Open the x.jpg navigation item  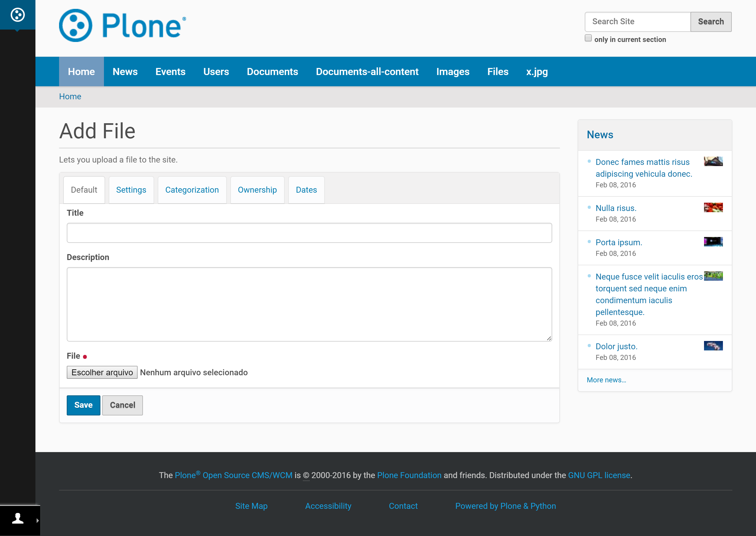[x=537, y=72]
